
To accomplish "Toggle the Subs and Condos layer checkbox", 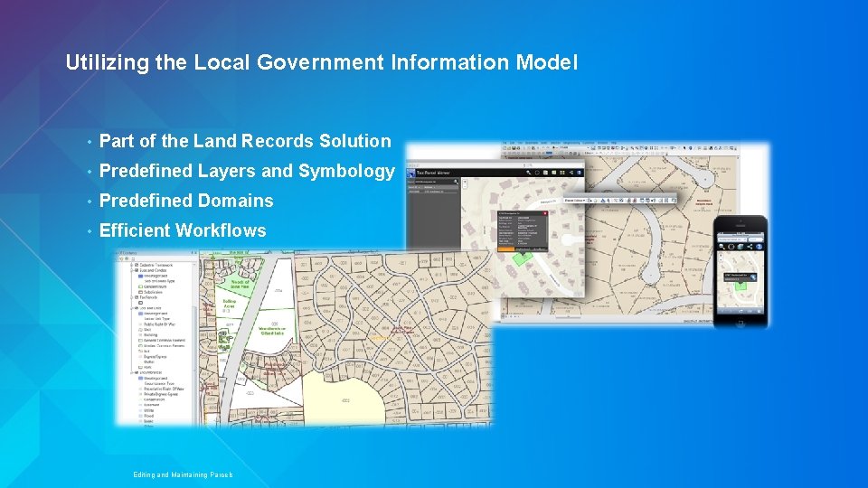I will (137, 270).
